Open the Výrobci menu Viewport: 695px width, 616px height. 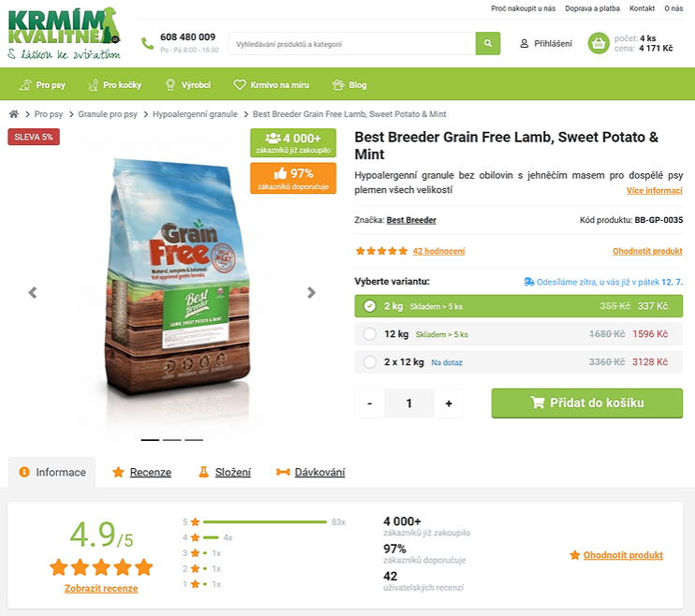[188, 84]
